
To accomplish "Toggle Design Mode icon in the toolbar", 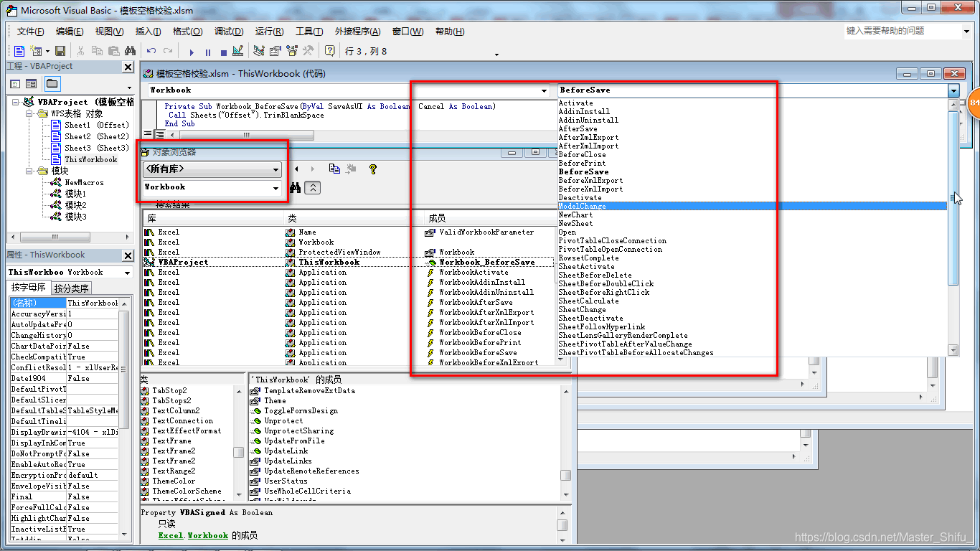I will tap(238, 51).
